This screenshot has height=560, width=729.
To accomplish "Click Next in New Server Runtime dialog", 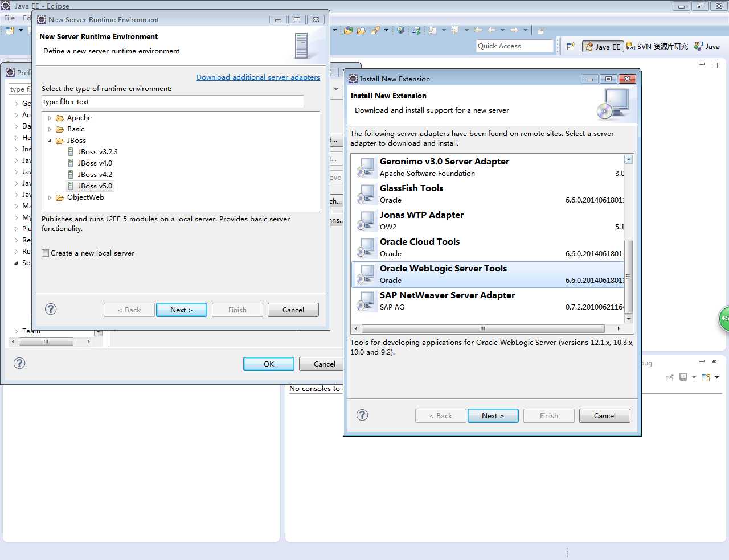I will click(181, 310).
